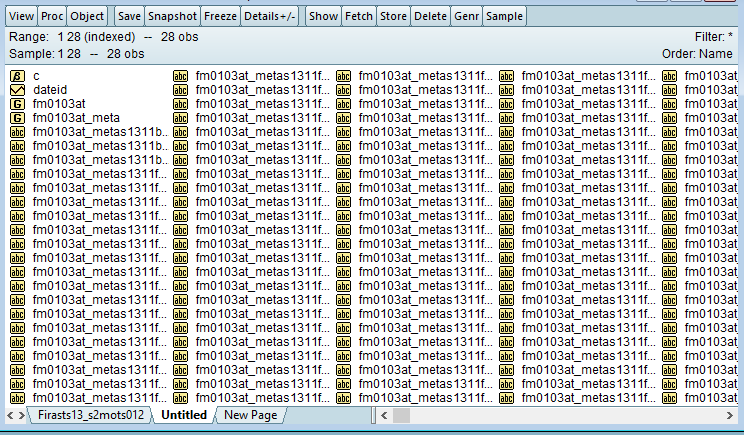Image resolution: width=744 pixels, height=435 pixels.
Task: Select the dateid series icon
Action: 17,90
